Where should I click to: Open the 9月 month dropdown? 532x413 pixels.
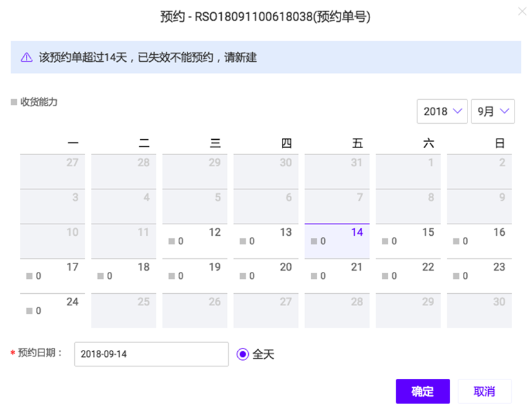(x=493, y=111)
